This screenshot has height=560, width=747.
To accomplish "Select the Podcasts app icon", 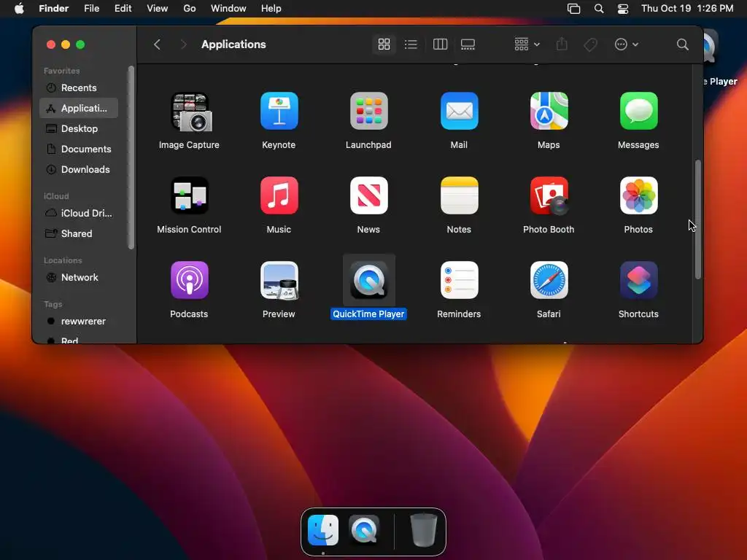I will (190, 280).
